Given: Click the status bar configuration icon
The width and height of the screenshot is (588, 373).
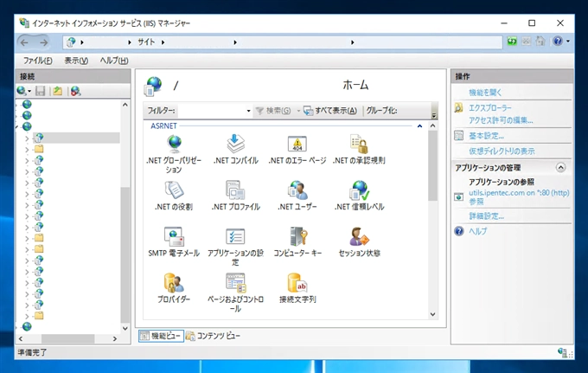Looking at the screenshot, I should point(562,352).
